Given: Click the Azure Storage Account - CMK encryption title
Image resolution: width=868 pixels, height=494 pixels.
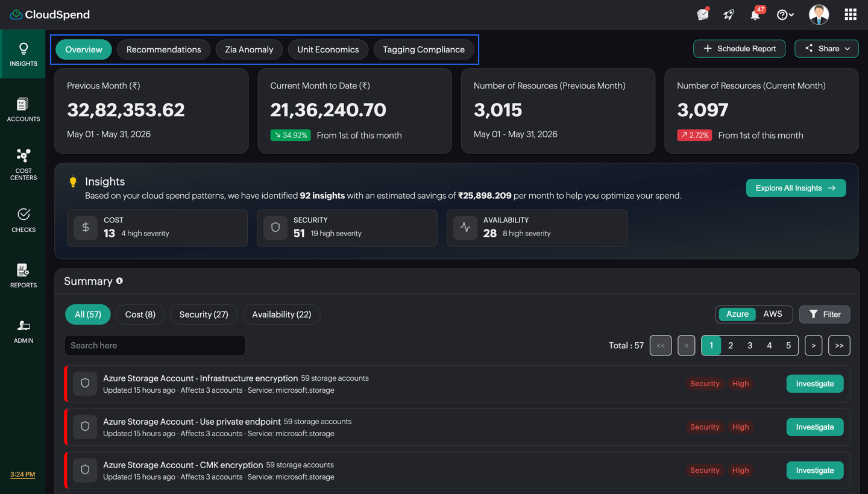Looking at the screenshot, I should pos(183,465).
